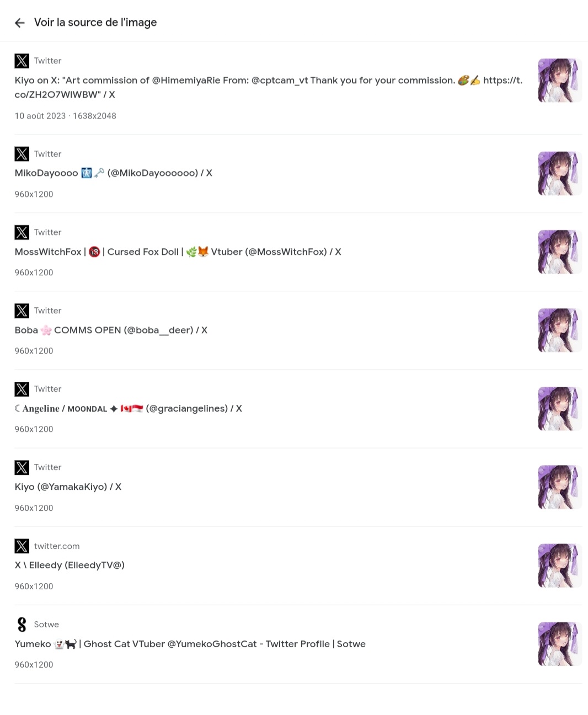Open thumbnail next to MossWitchFox result
The height and width of the screenshot is (715, 588).
560,252
